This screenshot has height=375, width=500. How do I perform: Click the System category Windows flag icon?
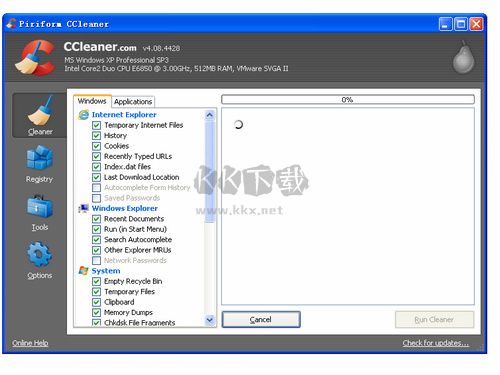(83, 271)
